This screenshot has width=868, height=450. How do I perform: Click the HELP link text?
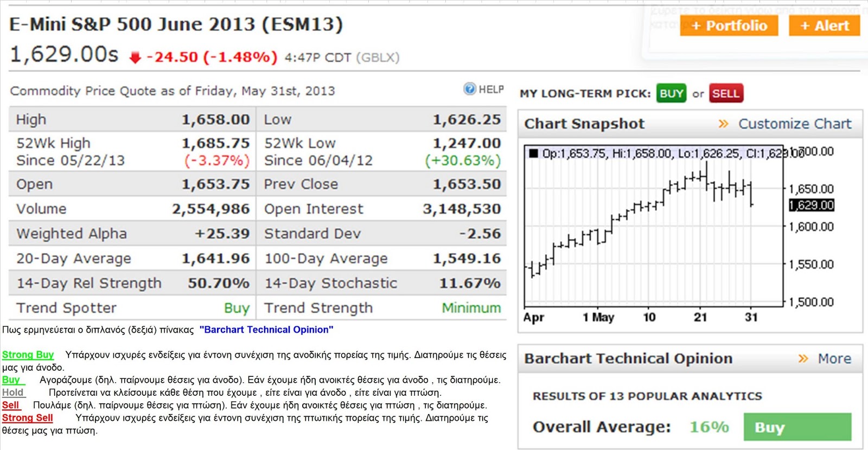pyautogui.click(x=492, y=89)
